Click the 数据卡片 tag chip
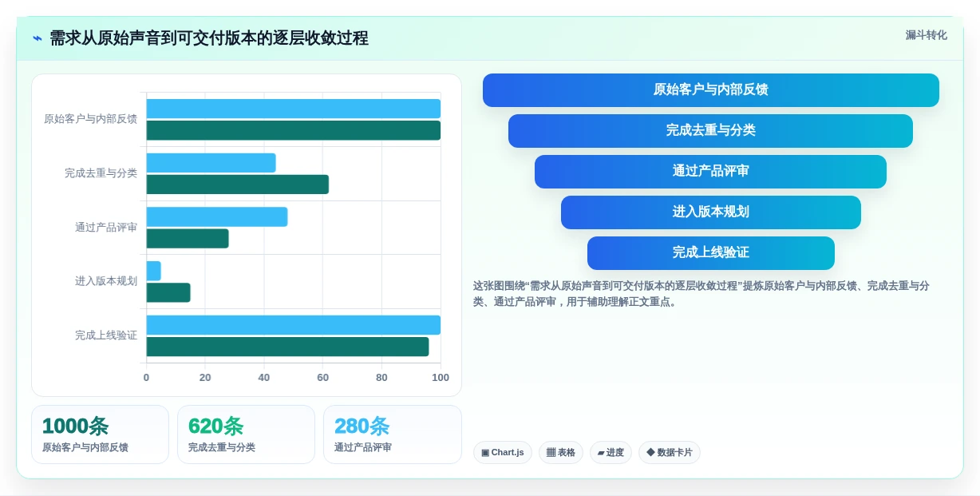The width and height of the screenshot is (980, 496). click(x=670, y=452)
